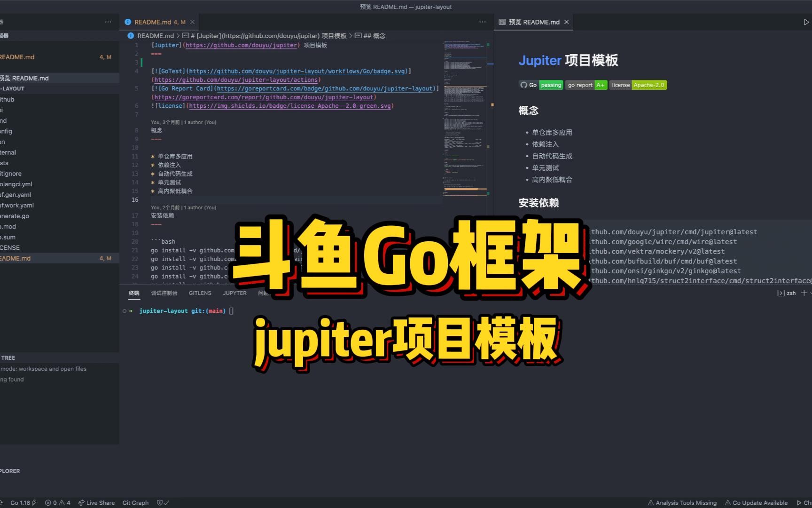The width and height of the screenshot is (812, 508).
Task: Open golangci.yml file in explorer
Action: (59, 184)
